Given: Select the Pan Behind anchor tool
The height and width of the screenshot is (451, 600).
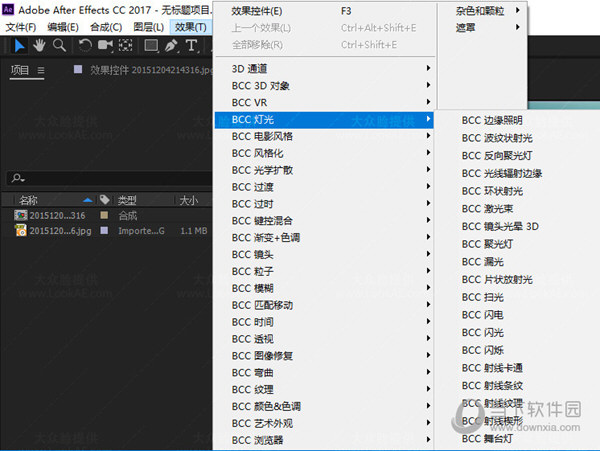Looking at the screenshot, I should (126, 46).
